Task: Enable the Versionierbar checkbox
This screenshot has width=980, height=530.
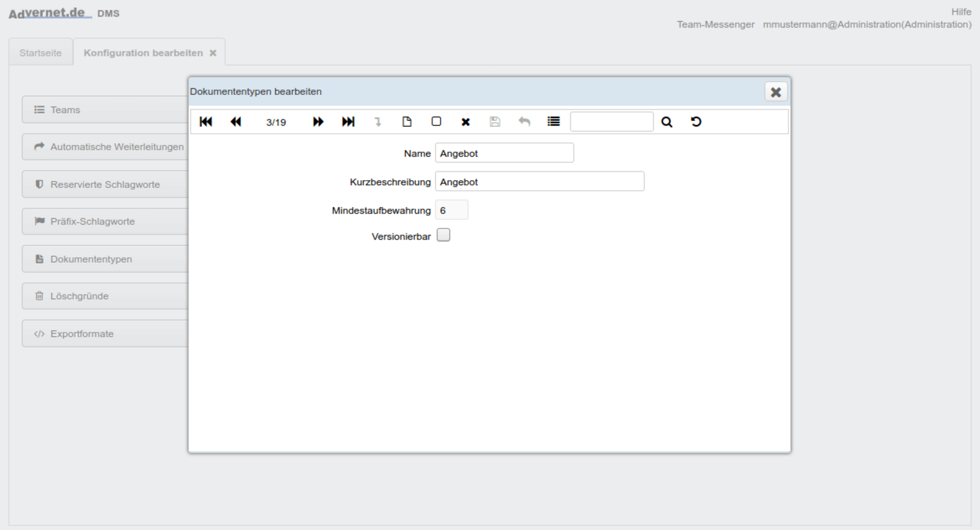Action: point(443,235)
